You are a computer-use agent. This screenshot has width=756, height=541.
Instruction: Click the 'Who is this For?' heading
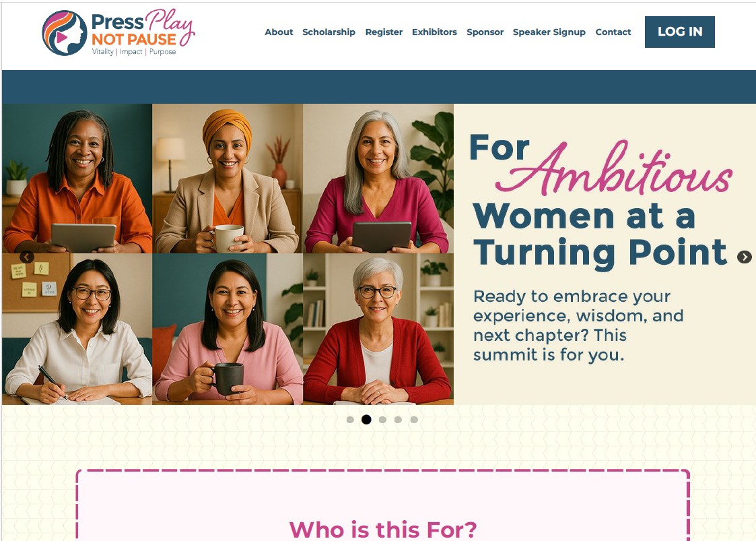click(383, 530)
